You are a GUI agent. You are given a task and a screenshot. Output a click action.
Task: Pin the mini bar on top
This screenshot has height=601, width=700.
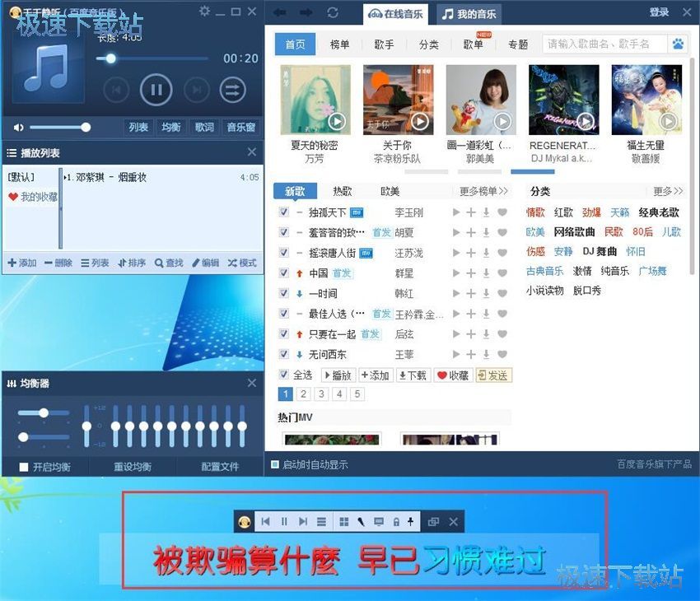point(410,522)
